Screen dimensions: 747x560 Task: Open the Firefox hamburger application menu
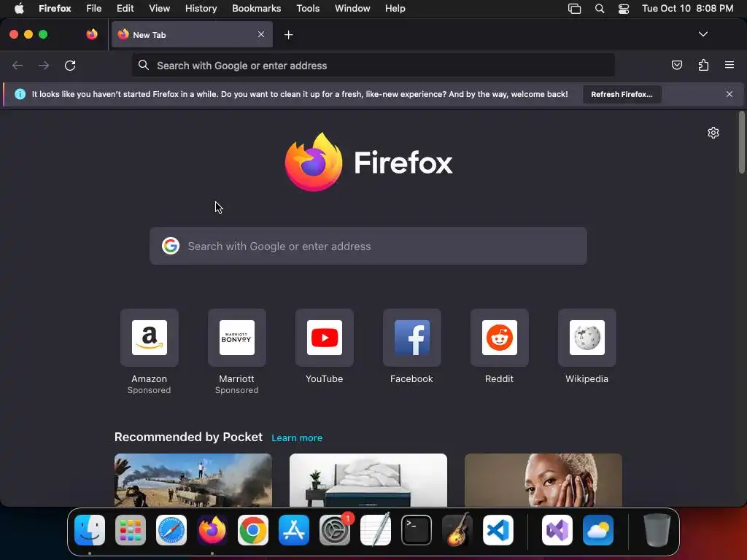[729, 65]
